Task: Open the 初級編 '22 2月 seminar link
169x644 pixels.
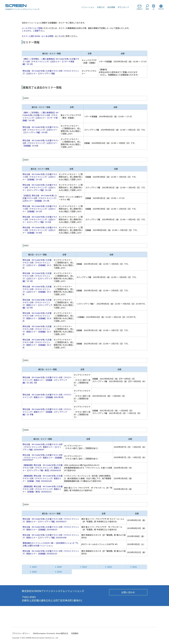Action: pos(37,344)
